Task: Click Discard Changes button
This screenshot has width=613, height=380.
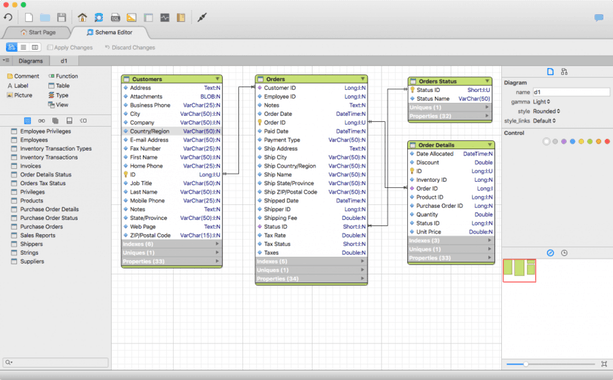Action: point(130,47)
